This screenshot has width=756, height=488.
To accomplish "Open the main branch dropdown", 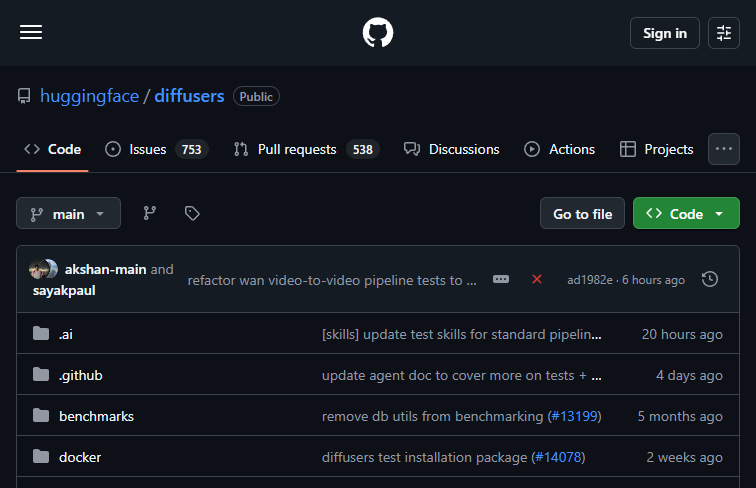I will pos(68,213).
